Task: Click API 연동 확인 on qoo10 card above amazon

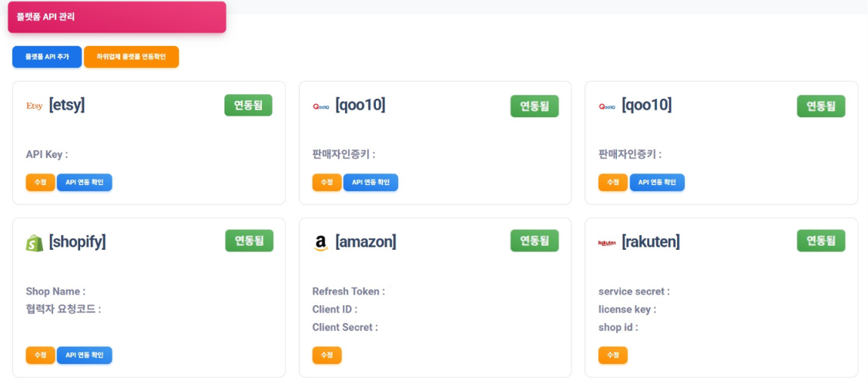Action: click(371, 183)
